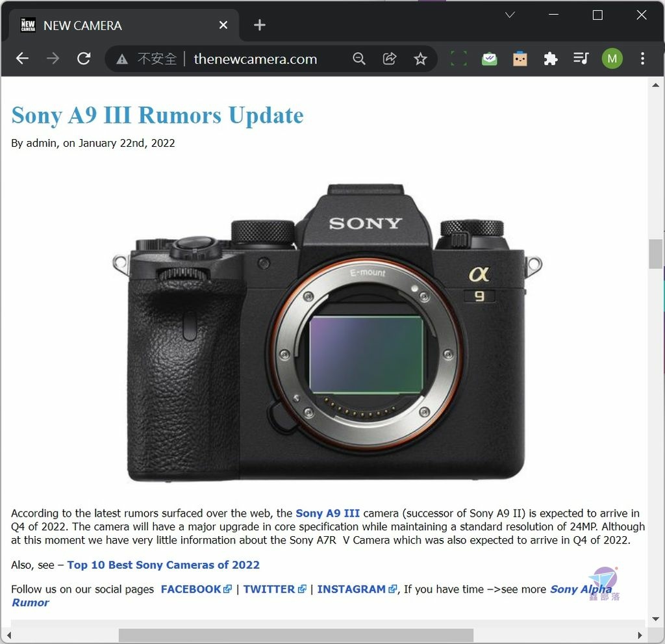Open the green checkmark mail extension
The width and height of the screenshot is (665, 644).
tap(490, 58)
